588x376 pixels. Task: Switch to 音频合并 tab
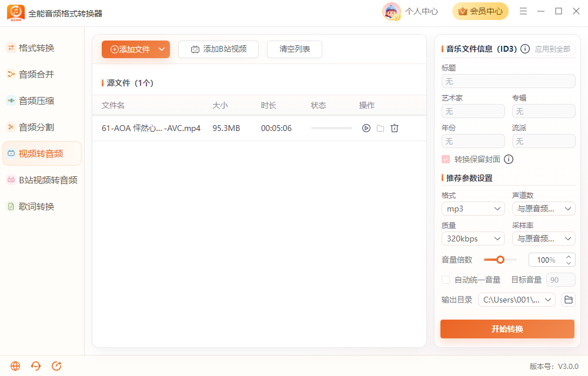tap(42, 75)
